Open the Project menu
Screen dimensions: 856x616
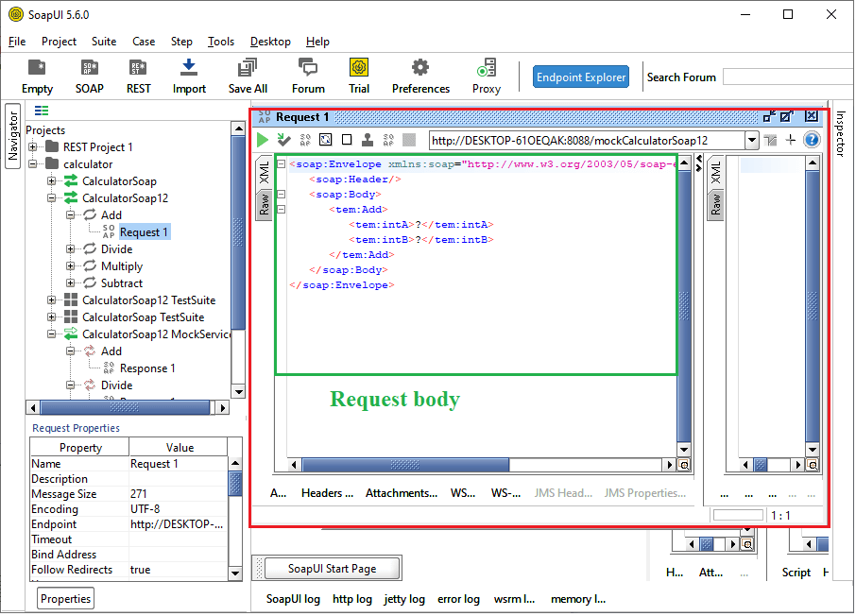(59, 42)
